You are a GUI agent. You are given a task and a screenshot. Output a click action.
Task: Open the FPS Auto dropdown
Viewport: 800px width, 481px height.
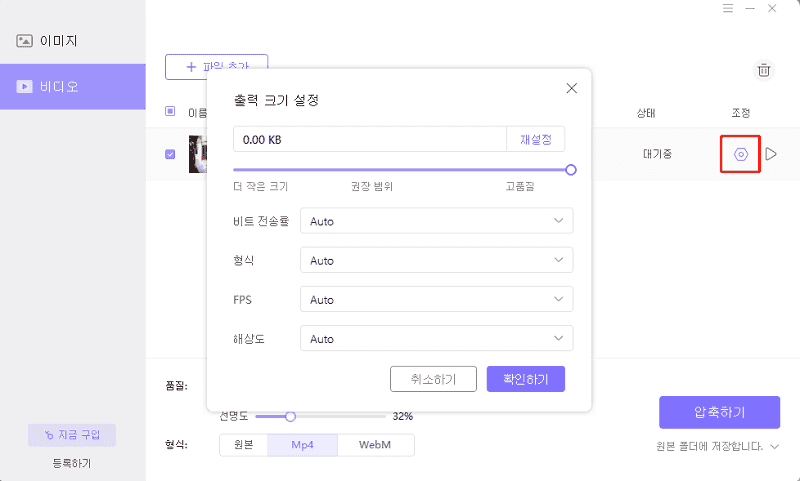[437, 299]
